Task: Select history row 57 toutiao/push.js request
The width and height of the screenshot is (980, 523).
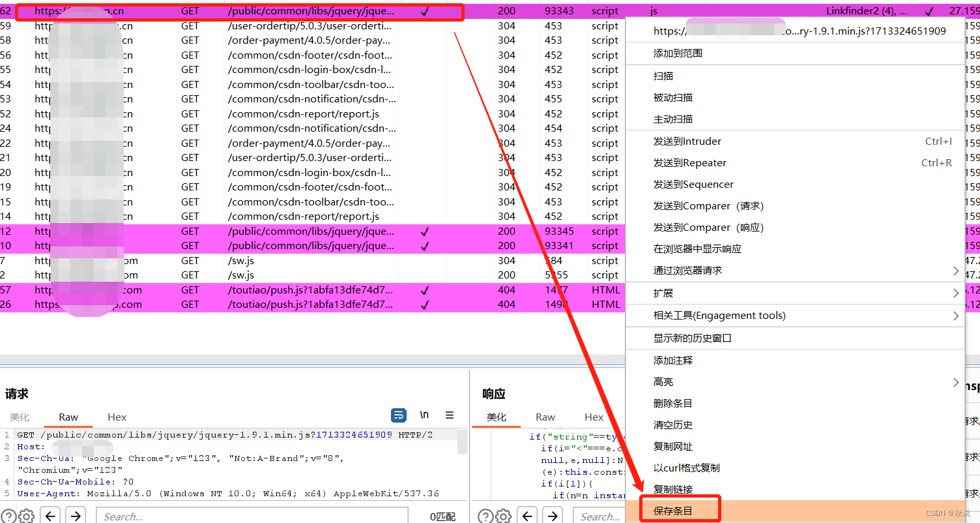Action: [x=313, y=290]
